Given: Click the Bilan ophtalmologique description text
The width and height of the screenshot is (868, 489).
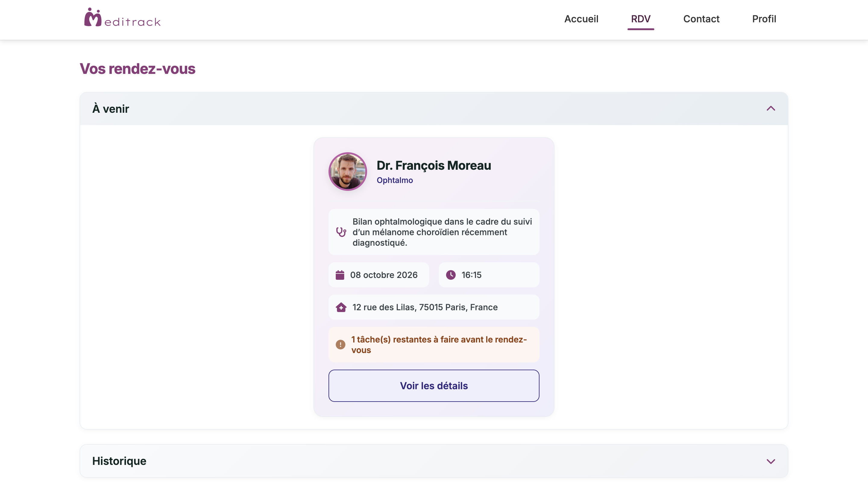Looking at the screenshot, I should [x=442, y=232].
